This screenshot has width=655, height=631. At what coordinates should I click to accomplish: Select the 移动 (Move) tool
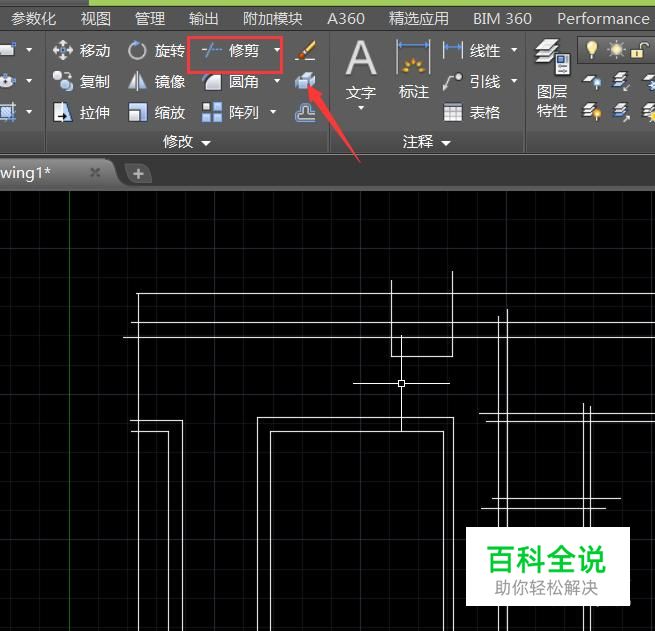click(82, 51)
